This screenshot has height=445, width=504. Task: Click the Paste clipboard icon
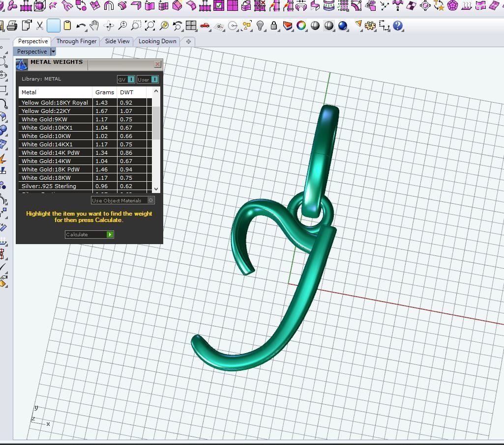click(x=67, y=26)
